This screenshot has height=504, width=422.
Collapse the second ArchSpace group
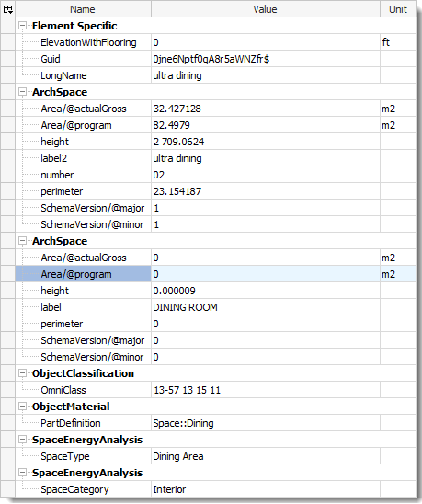click(22, 241)
